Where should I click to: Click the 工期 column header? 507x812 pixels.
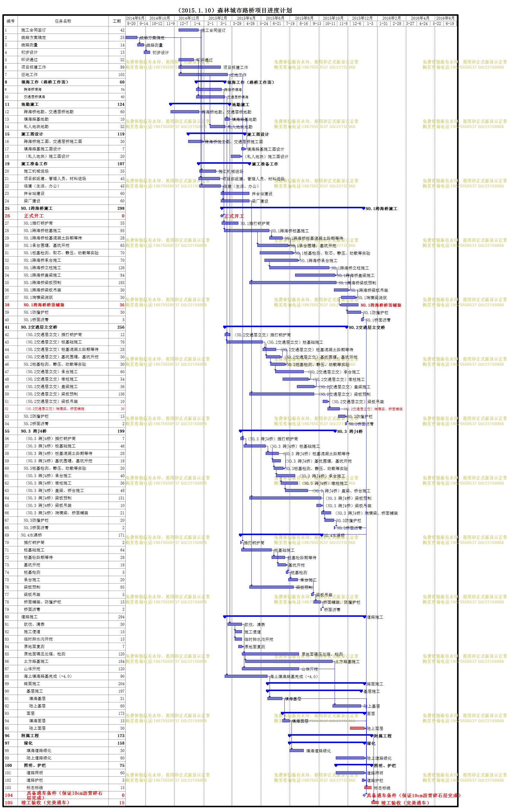(x=117, y=21)
